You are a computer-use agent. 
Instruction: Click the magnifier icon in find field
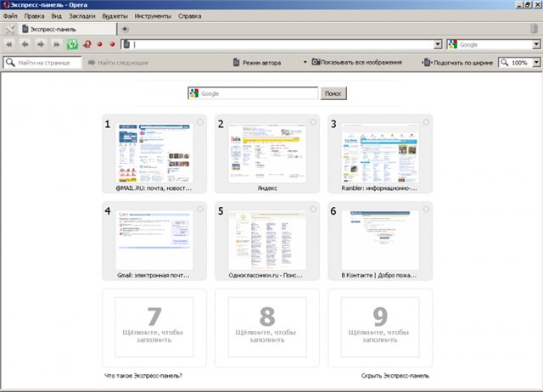click(10, 62)
